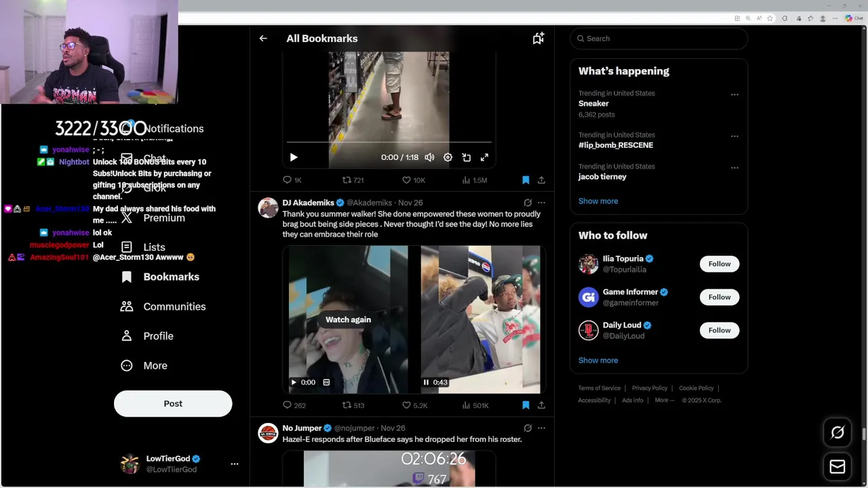This screenshot has height=488, width=868.
Task: Open the jacob tierney trend
Action: pyautogui.click(x=602, y=177)
